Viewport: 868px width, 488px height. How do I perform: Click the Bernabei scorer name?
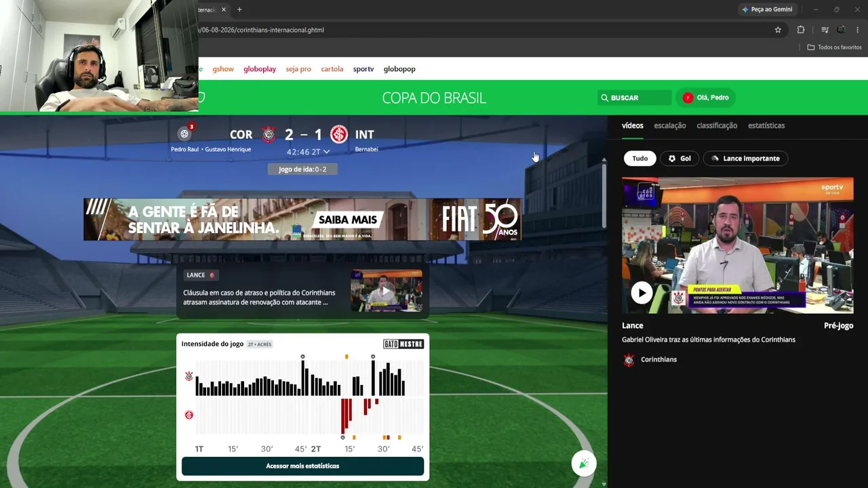(366, 149)
